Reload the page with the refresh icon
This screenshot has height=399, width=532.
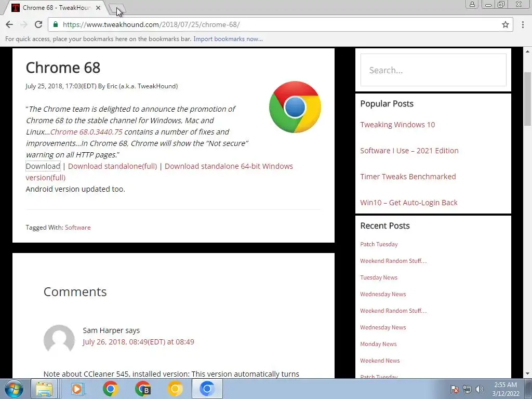click(x=38, y=24)
